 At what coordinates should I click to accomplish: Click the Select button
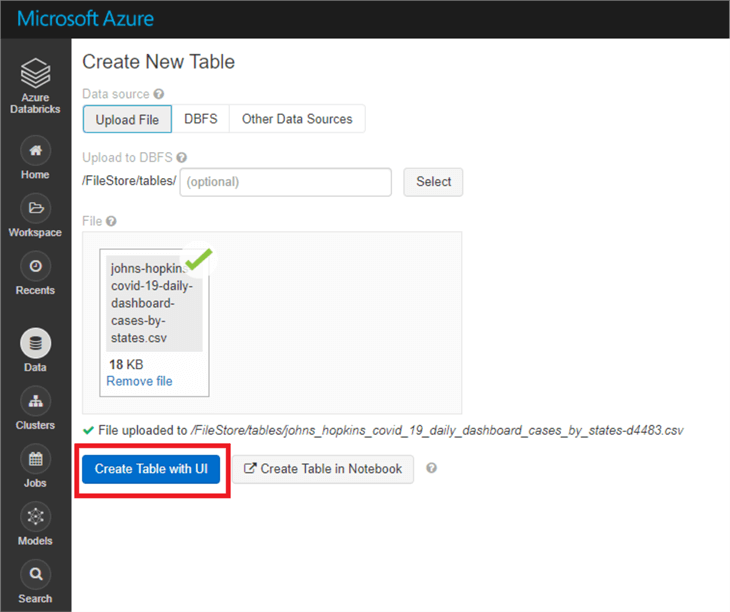pyautogui.click(x=433, y=182)
